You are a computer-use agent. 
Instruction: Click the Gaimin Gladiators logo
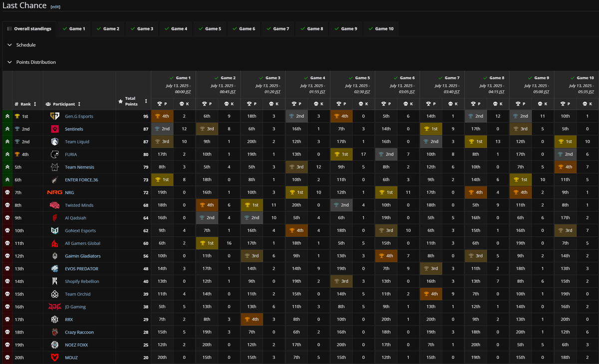pos(54,256)
